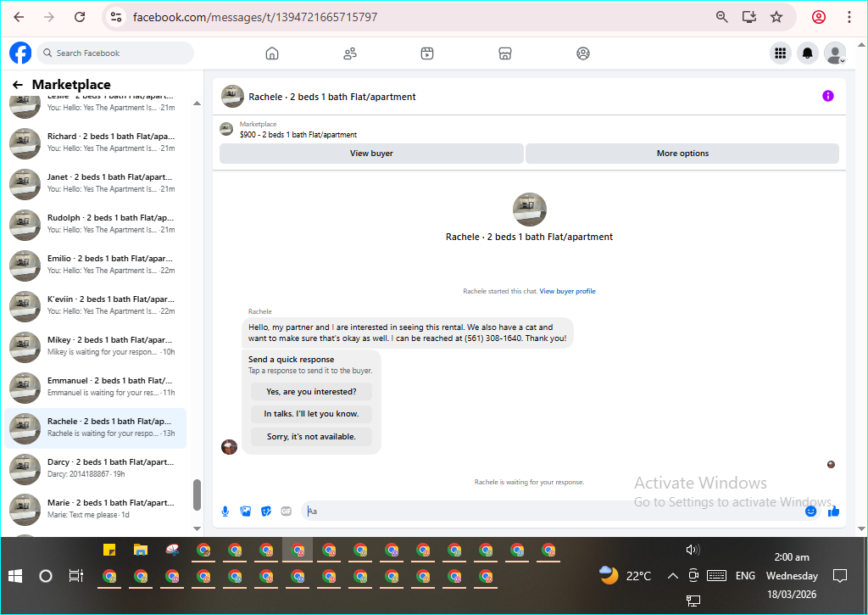The height and width of the screenshot is (615, 868).
Task: Open the Marketplace storefront icon
Action: pyautogui.click(x=505, y=53)
